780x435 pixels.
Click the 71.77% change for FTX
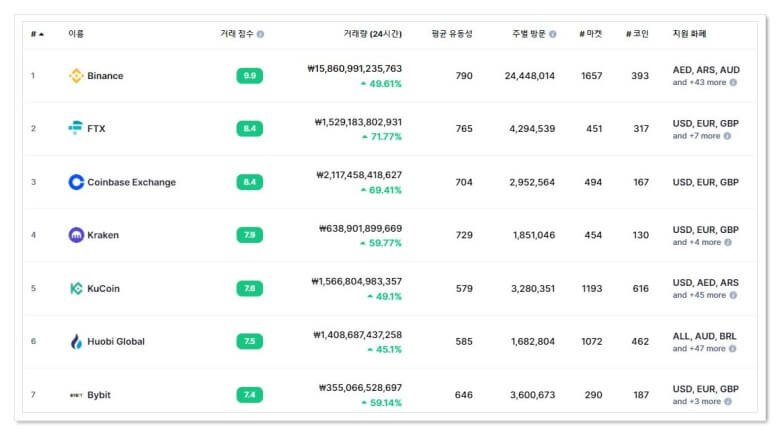[382, 136]
